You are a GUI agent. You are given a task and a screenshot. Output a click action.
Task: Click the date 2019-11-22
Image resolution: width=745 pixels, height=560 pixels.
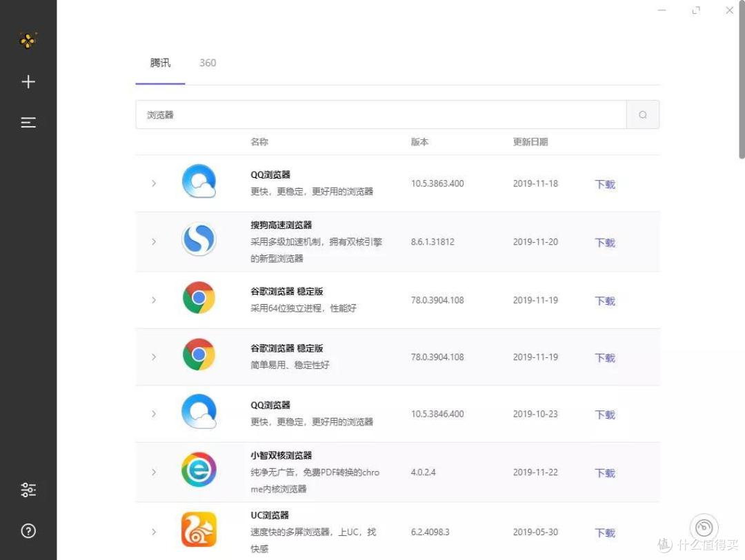click(535, 472)
